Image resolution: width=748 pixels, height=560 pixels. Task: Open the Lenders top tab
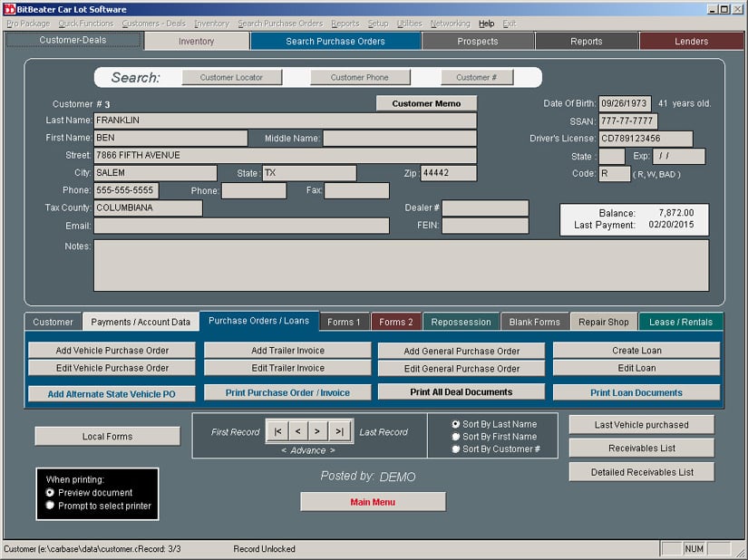(691, 42)
